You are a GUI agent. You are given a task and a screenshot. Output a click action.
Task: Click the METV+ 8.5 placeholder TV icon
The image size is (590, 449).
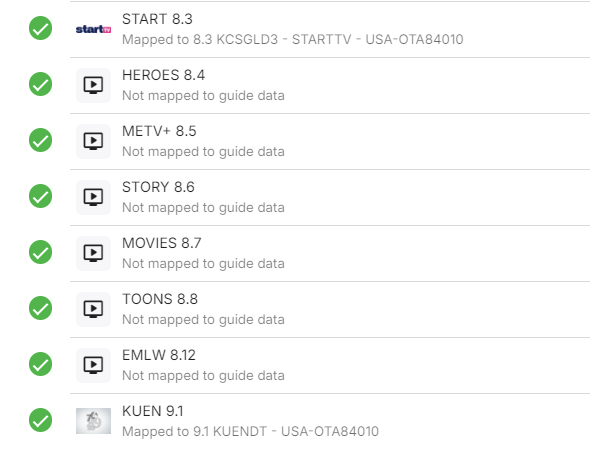click(93, 141)
